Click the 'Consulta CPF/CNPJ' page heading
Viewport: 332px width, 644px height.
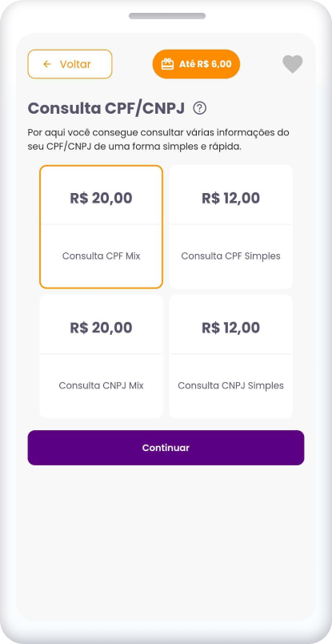[x=106, y=108]
